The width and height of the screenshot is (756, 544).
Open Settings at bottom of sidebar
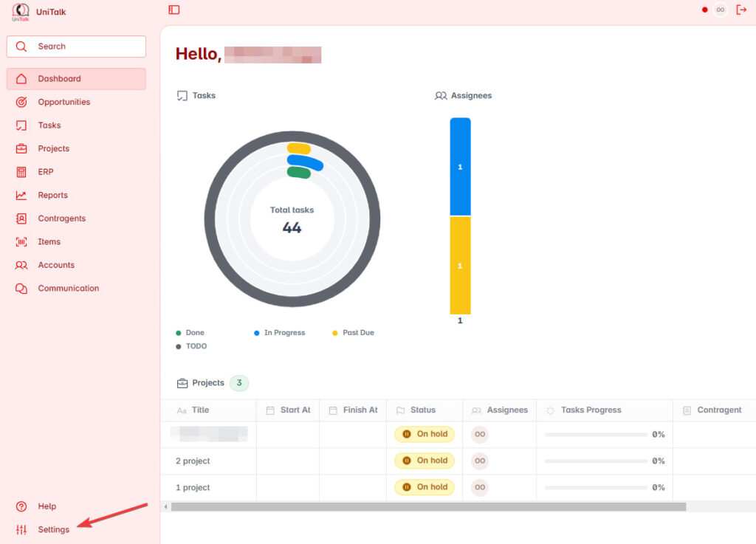click(x=53, y=529)
